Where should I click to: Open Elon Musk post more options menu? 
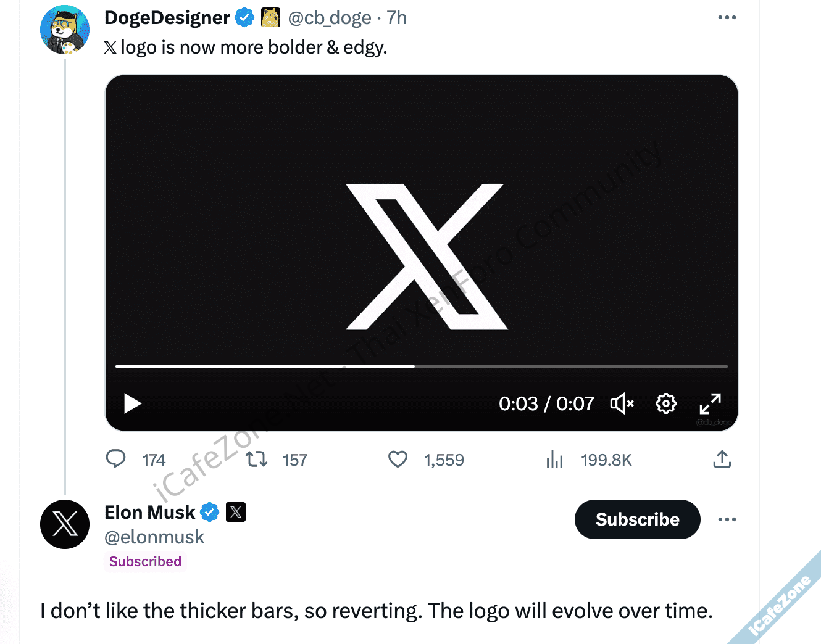tap(727, 519)
